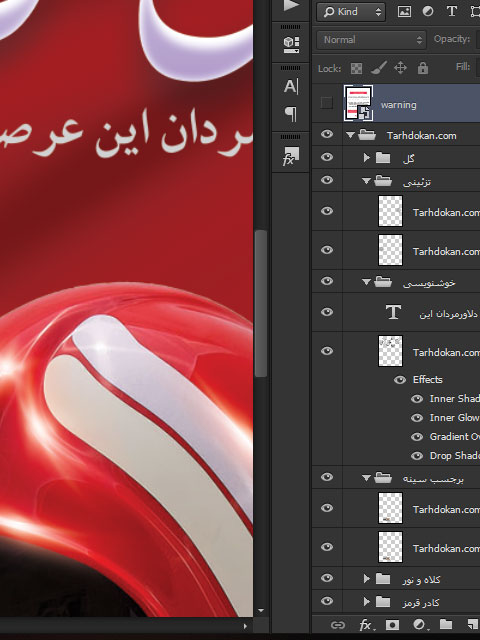480x640 pixels.
Task: Hide the Tarhdokan.com main group
Action: (327, 134)
